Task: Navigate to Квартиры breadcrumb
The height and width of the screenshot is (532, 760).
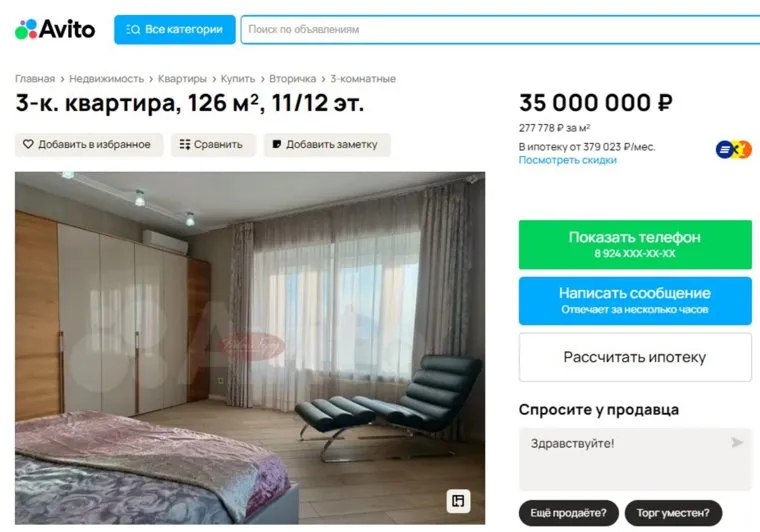Action: coord(182,78)
